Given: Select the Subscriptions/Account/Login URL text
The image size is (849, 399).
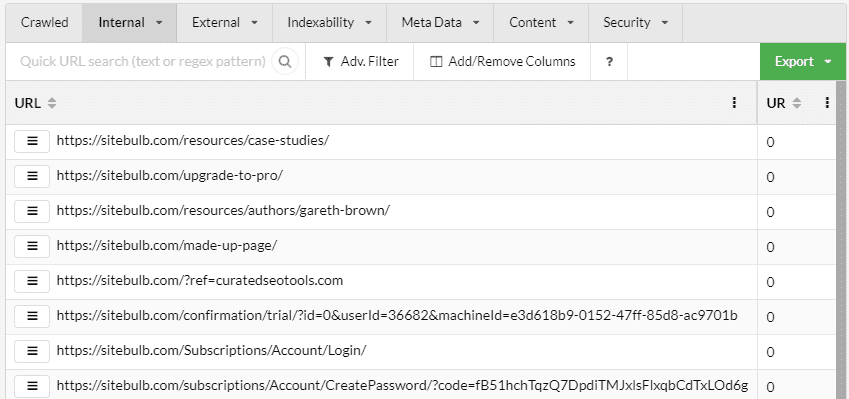Looking at the screenshot, I should (x=211, y=351).
